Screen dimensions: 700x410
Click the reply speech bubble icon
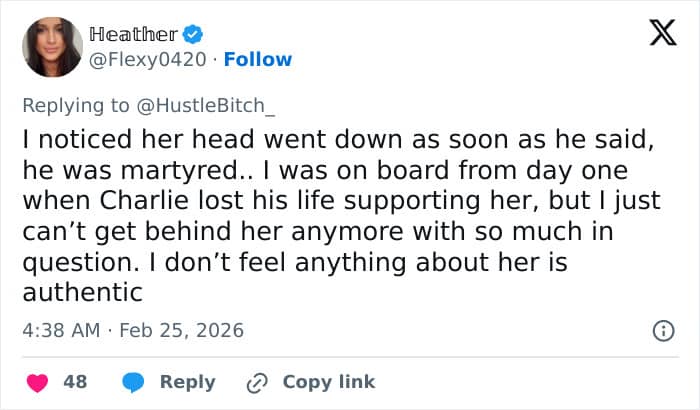pos(134,382)
